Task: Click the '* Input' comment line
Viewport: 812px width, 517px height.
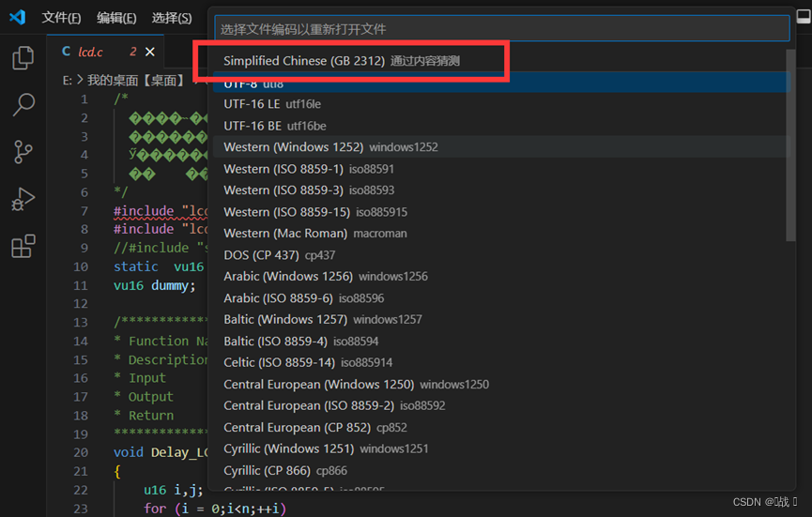Action: coord(140,378)
